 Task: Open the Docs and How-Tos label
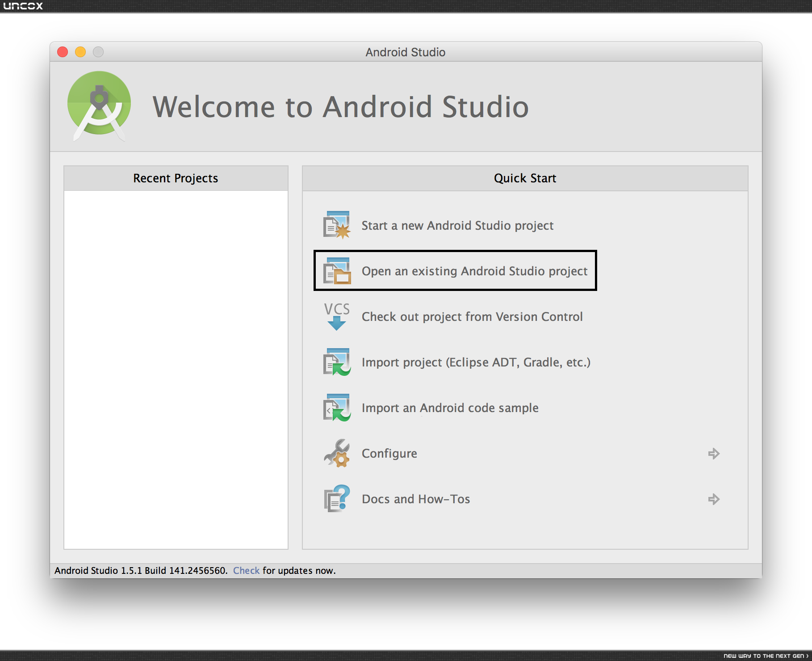[x=416, y=499]
